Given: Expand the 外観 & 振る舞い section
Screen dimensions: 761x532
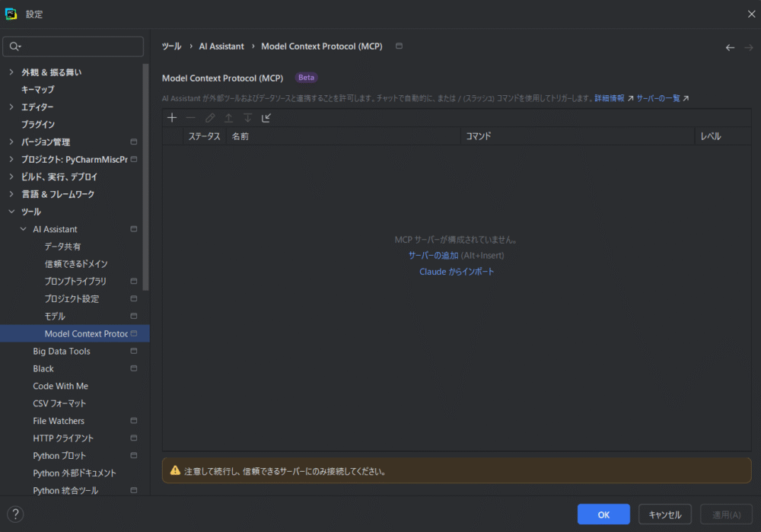Looking at the screenshot, I should (x=11, y=72).
